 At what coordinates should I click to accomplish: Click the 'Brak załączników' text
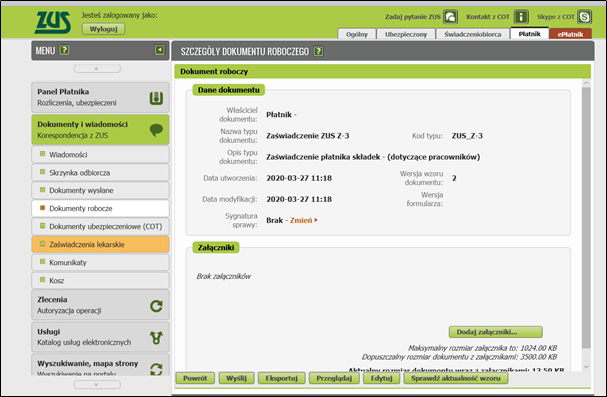click(x=224, y=276)
